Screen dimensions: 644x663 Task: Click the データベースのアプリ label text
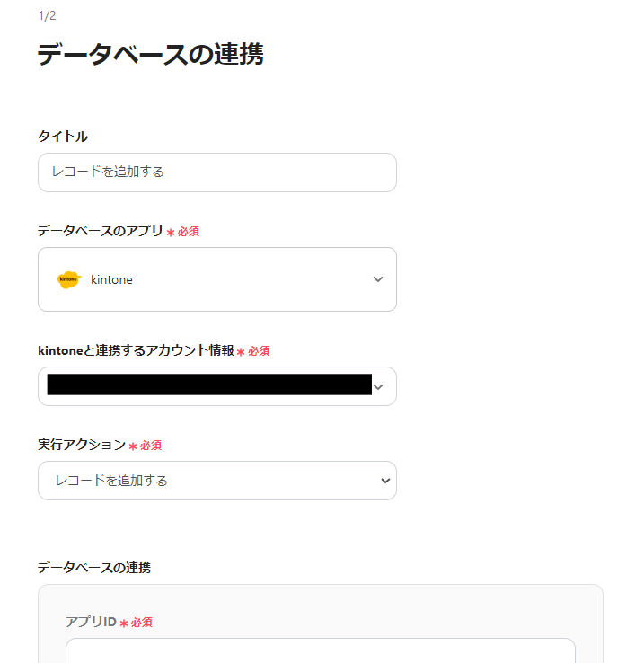coord(100,231)
